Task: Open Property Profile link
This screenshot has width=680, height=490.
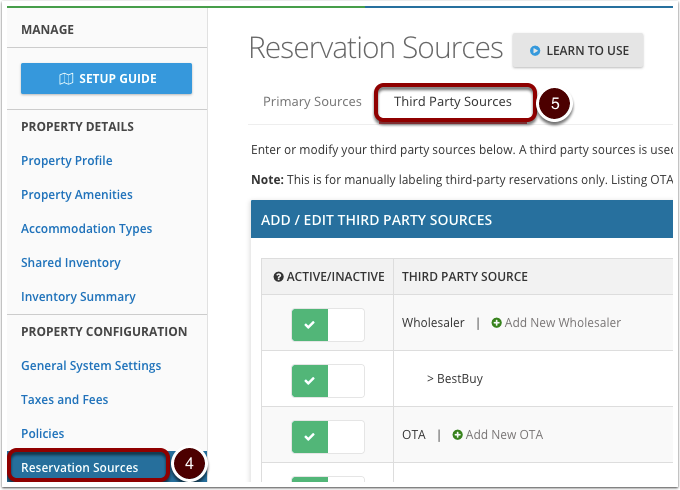Action: click(x=67, y=160)
